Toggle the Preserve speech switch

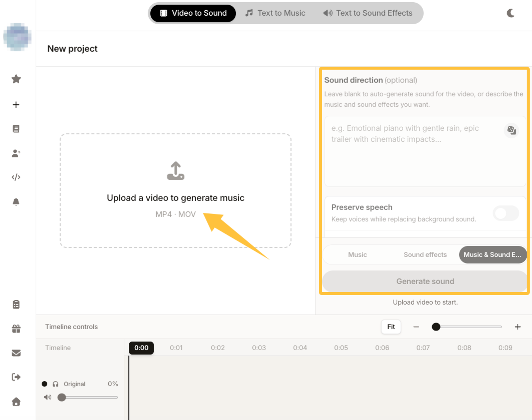pyautogui.click(x=506, y=213)
